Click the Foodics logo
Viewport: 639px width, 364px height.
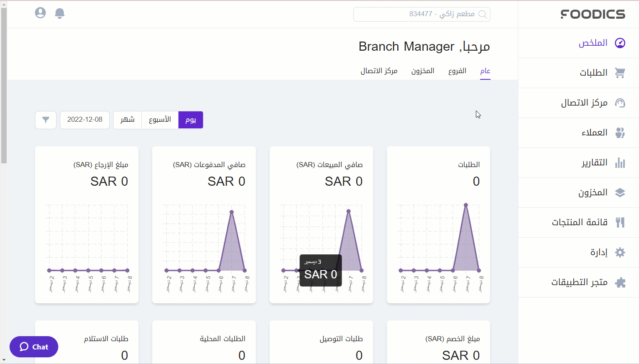(x=593, y=14)
